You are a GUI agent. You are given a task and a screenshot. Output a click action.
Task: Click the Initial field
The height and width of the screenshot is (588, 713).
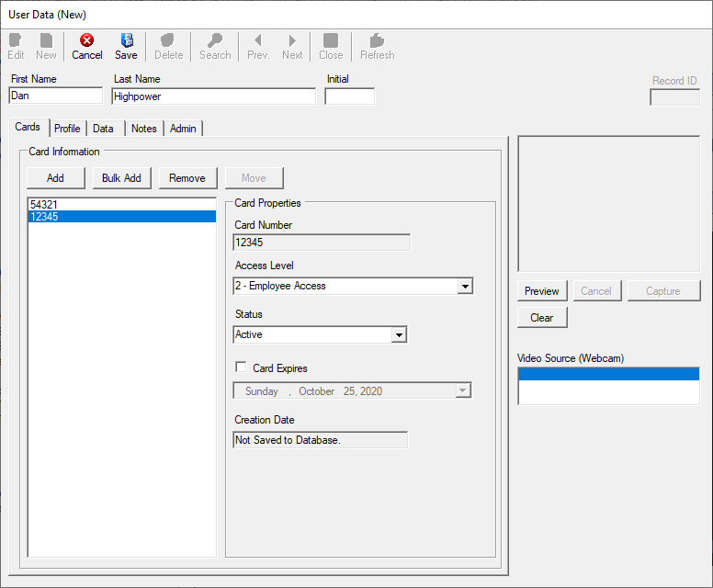click(x=349, y=96)
